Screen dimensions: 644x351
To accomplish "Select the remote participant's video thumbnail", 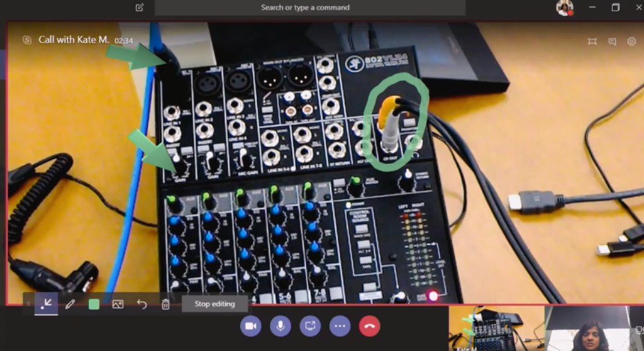I will coord(496,328).
